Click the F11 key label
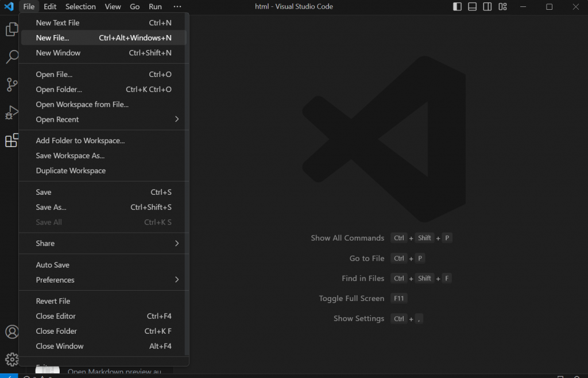 [399, 299]
